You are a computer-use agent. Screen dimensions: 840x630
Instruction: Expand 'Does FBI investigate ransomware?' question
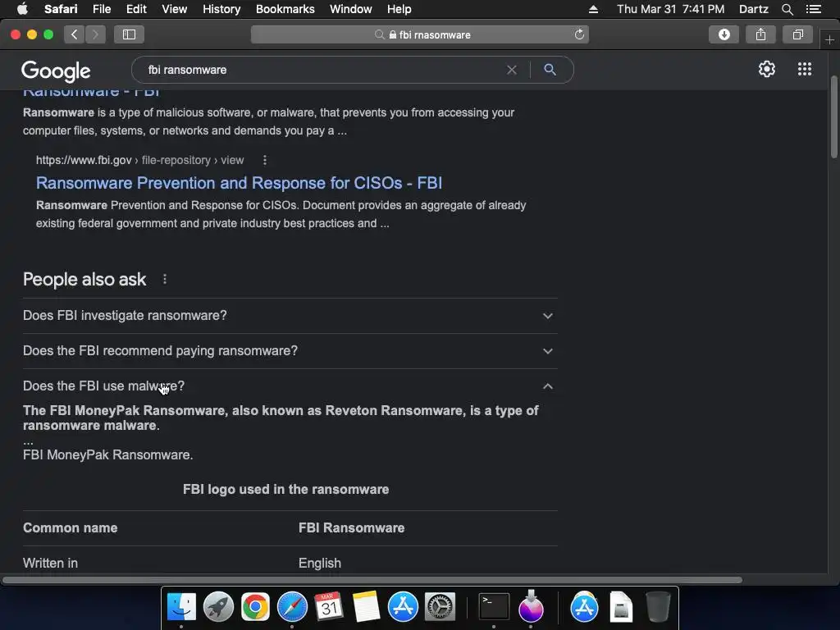(x=290, y=316)
